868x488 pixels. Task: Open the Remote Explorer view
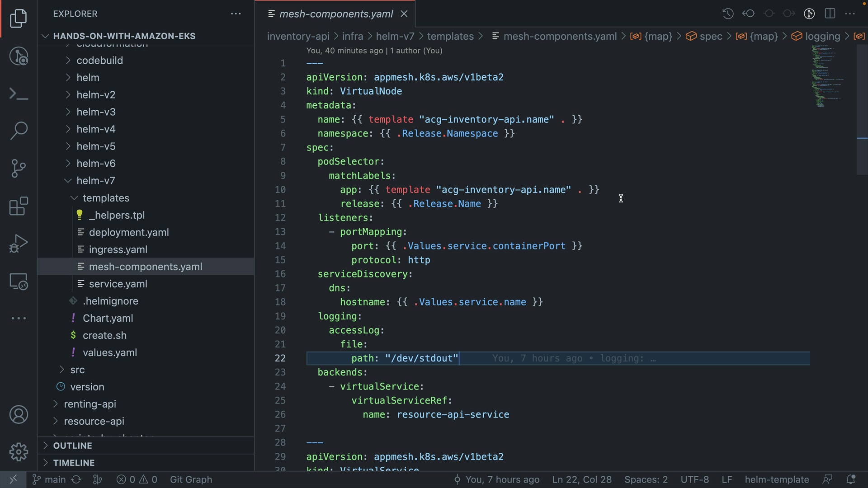[19, 282]
